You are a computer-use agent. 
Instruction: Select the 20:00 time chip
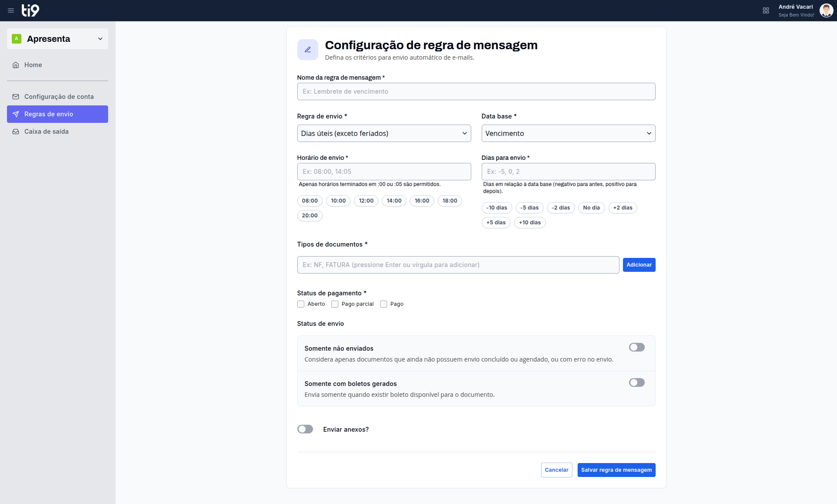(x=310, y=216)
